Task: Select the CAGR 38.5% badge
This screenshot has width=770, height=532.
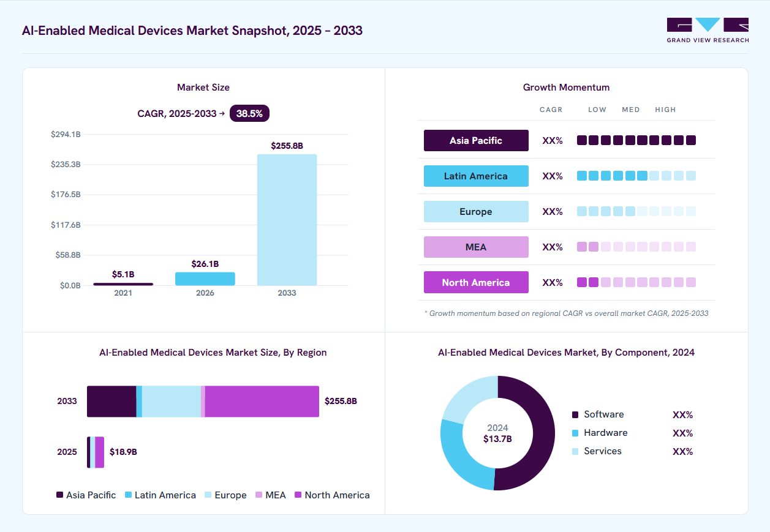Action: (250, 113)
